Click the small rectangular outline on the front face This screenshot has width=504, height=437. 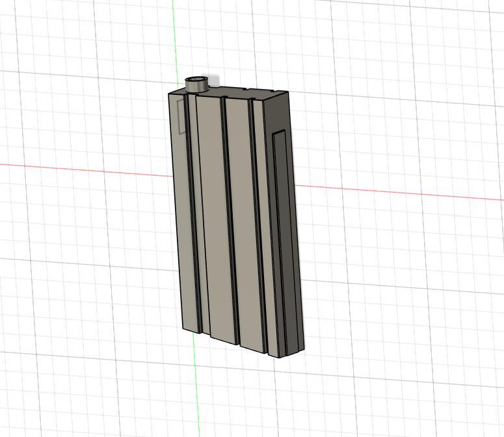(x=181, y=116)
